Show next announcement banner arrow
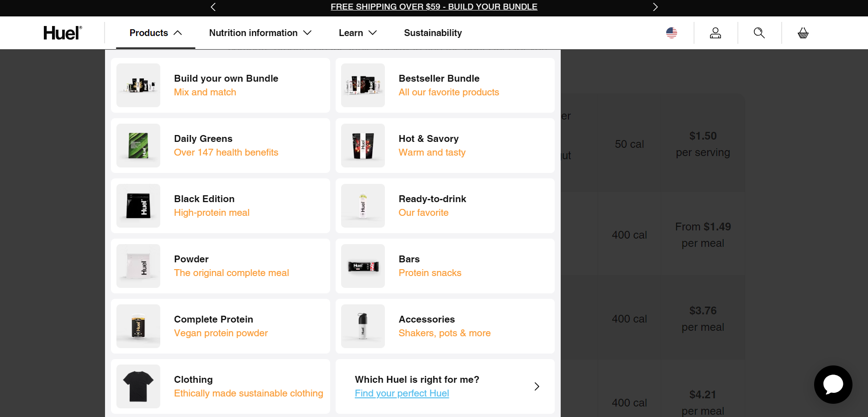 tap(655, 7)
